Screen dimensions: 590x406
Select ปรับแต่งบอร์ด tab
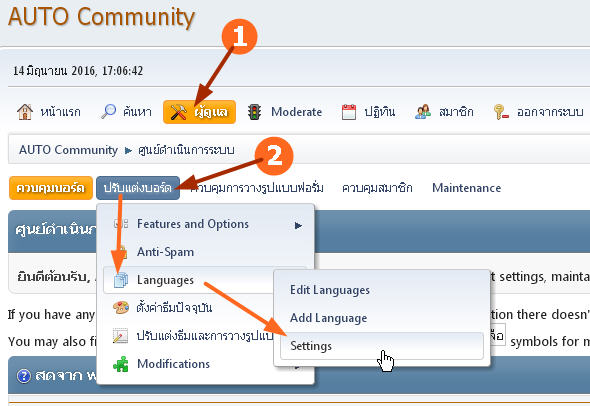(x=138, y=188)
